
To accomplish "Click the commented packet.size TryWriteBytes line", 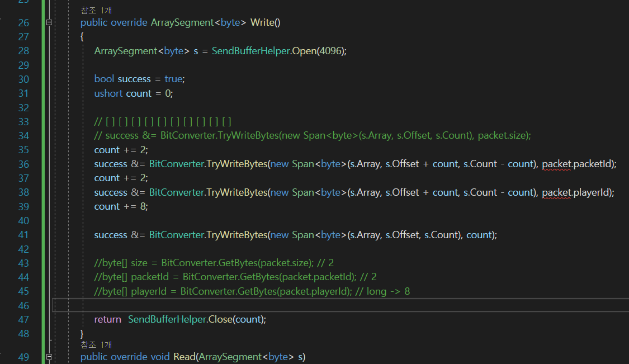I will click(313, 136).
